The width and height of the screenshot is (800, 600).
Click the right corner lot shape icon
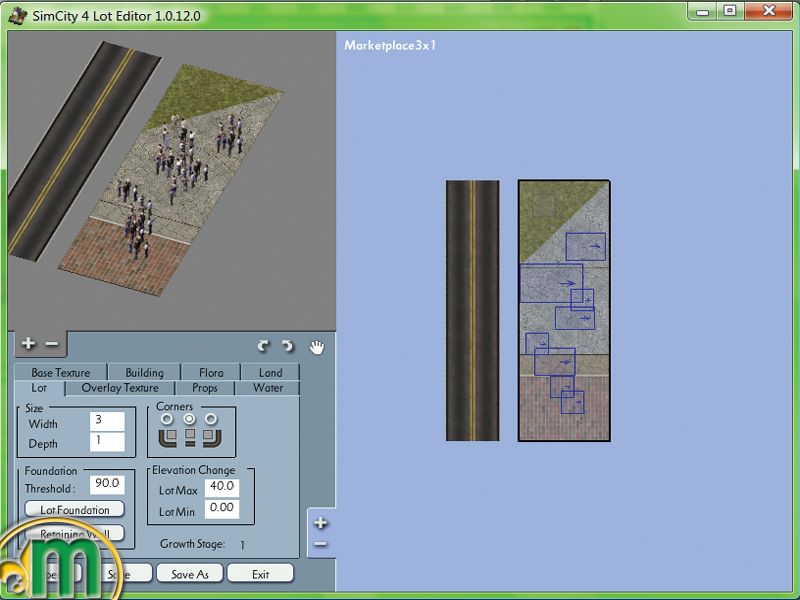pyautogui.click(x=212, y=438)
